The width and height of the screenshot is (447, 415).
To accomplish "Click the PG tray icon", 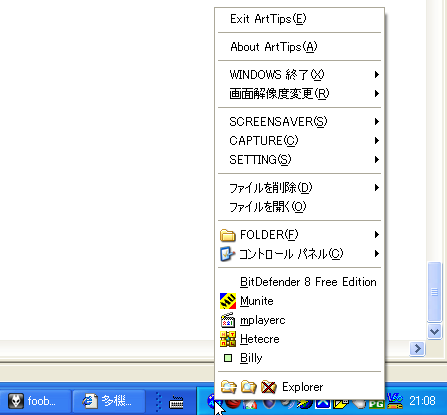I will click(376, 403).
